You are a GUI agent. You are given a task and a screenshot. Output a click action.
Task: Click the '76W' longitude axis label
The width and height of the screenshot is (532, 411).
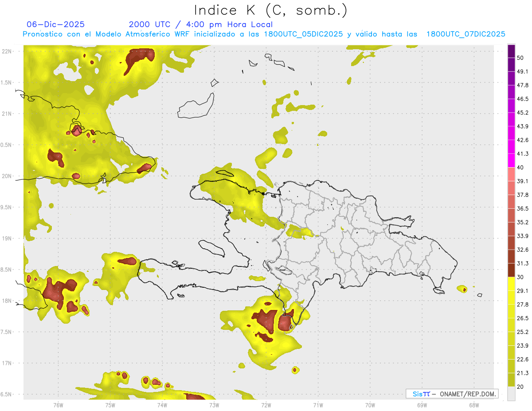click(58, 405)
